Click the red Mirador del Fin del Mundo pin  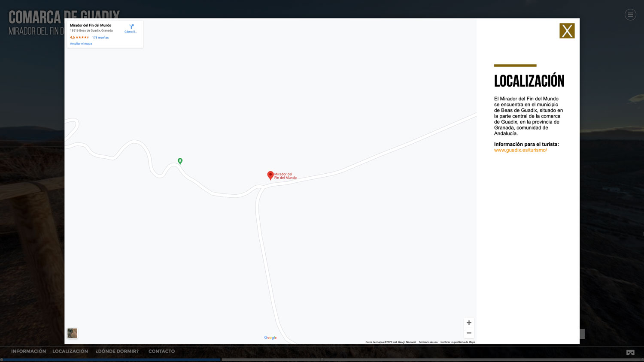270,175
